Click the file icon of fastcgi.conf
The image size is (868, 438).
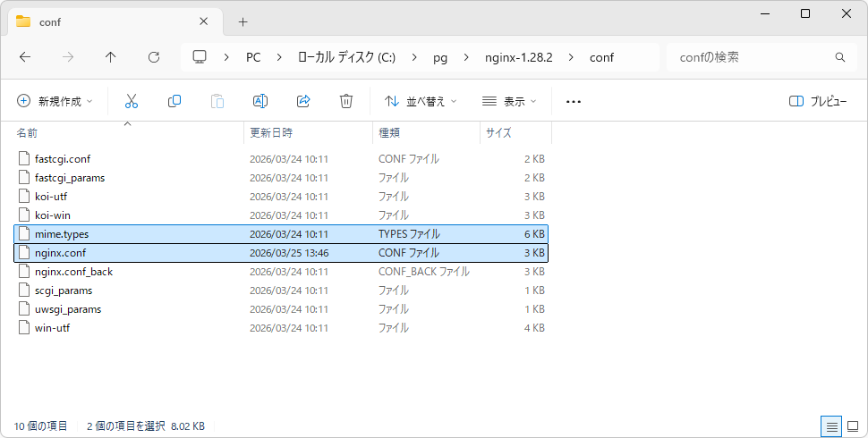pyautogui.click(x=24, y=159)
